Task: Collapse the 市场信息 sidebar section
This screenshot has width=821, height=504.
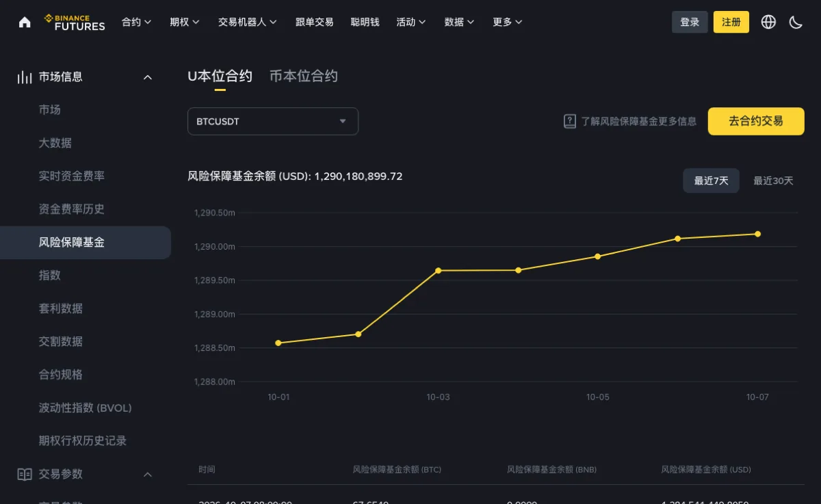Action: 147,77
